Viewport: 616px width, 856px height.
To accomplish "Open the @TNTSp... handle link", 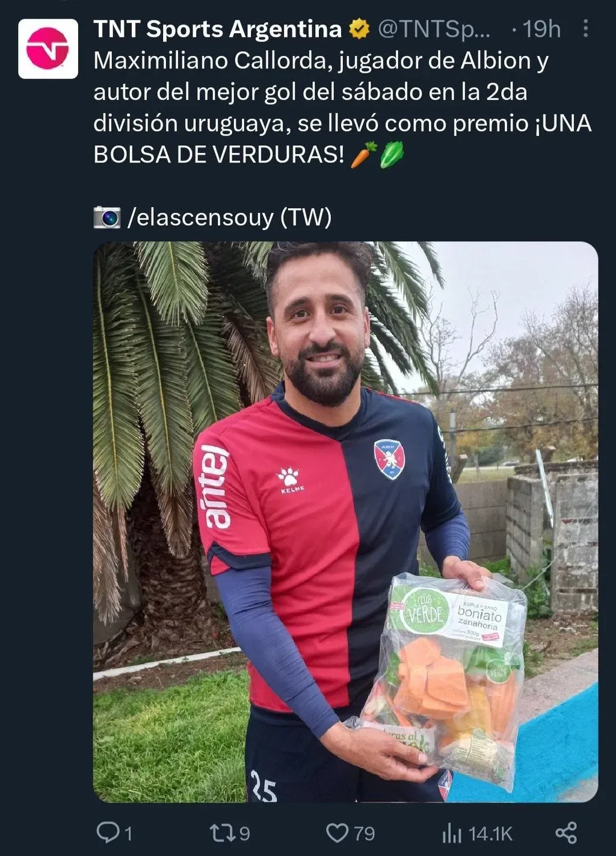I will click(434, 29).
